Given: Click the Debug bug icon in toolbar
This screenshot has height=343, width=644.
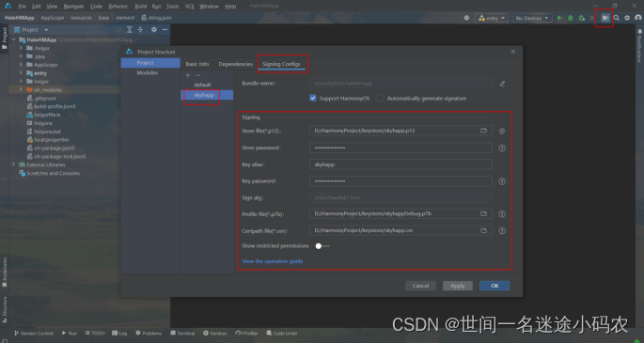Looking at the screenshot, I should click(571, 18).
